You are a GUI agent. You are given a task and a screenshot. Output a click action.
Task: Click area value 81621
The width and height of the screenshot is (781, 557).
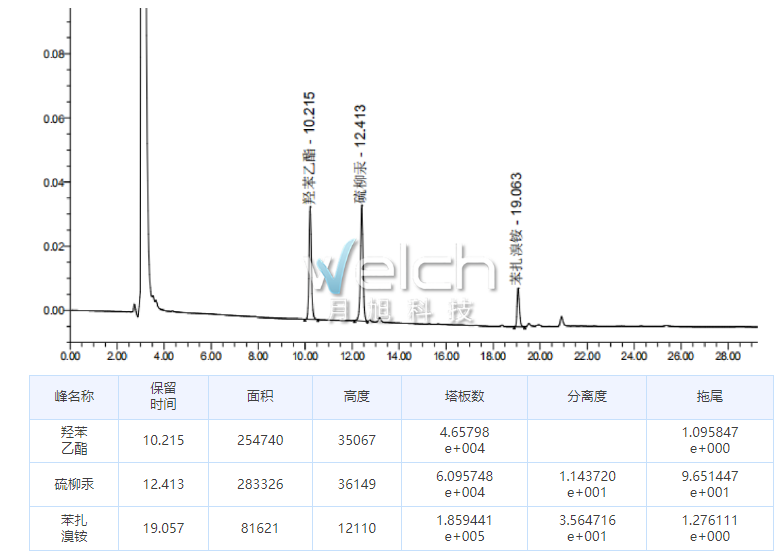coord(260,527)
